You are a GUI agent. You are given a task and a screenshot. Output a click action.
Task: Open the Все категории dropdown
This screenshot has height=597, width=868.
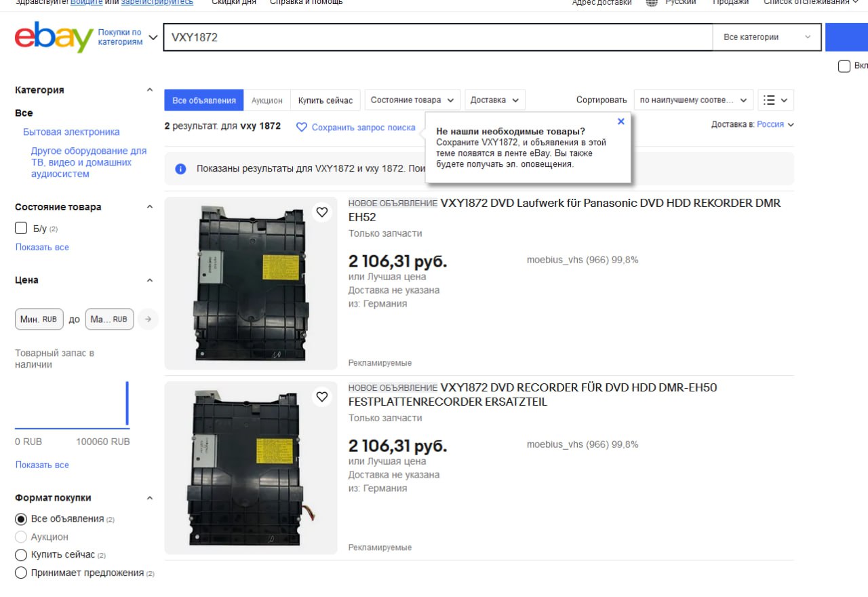click(x=767, y=37)
